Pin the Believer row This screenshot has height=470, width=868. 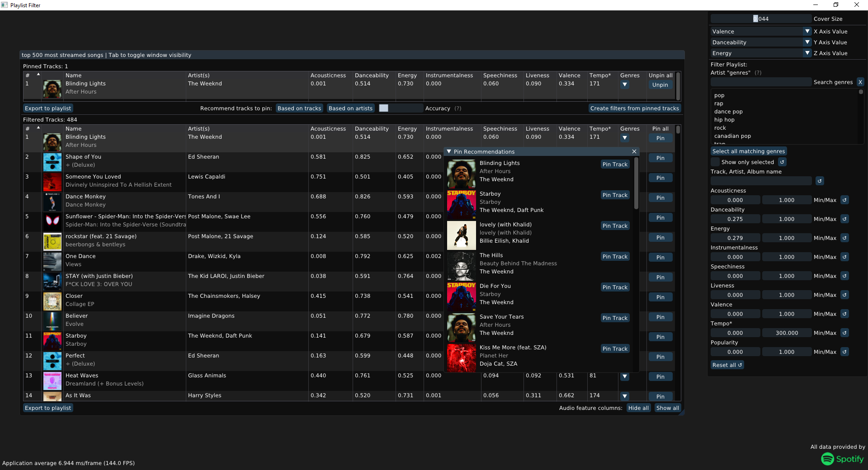pos(660,317)
